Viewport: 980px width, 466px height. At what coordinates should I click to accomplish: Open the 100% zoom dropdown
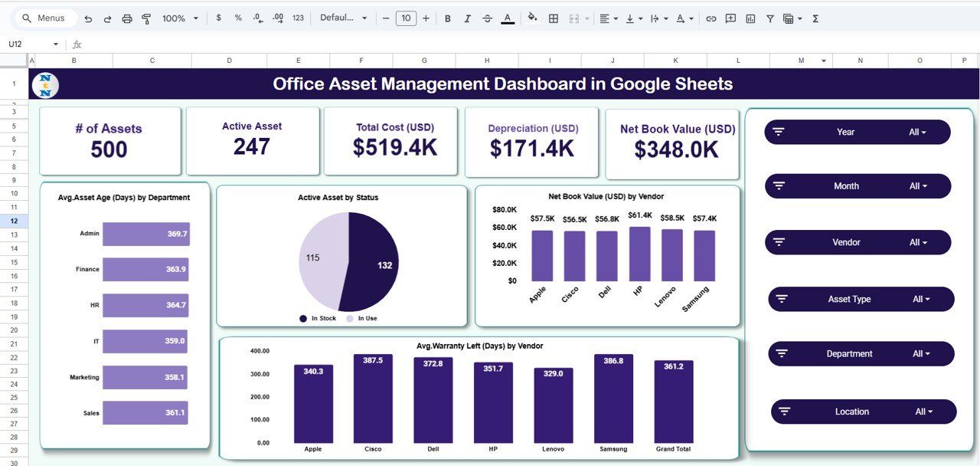(181, 18)
